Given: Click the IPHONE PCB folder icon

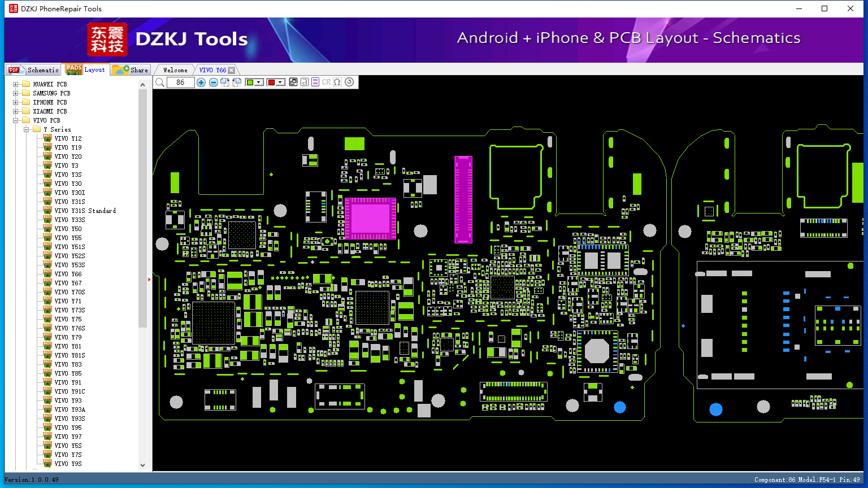Looking at the screenshot, I should point(25,102).
